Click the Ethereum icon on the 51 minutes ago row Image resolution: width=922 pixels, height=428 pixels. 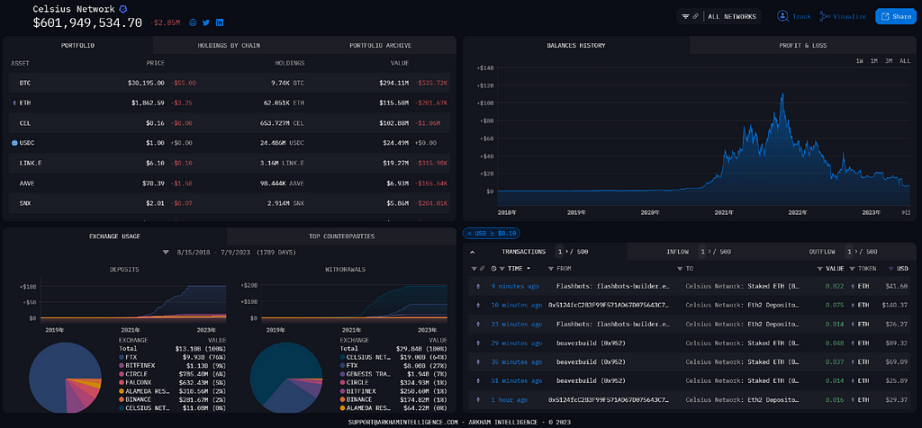pos(477,381)
